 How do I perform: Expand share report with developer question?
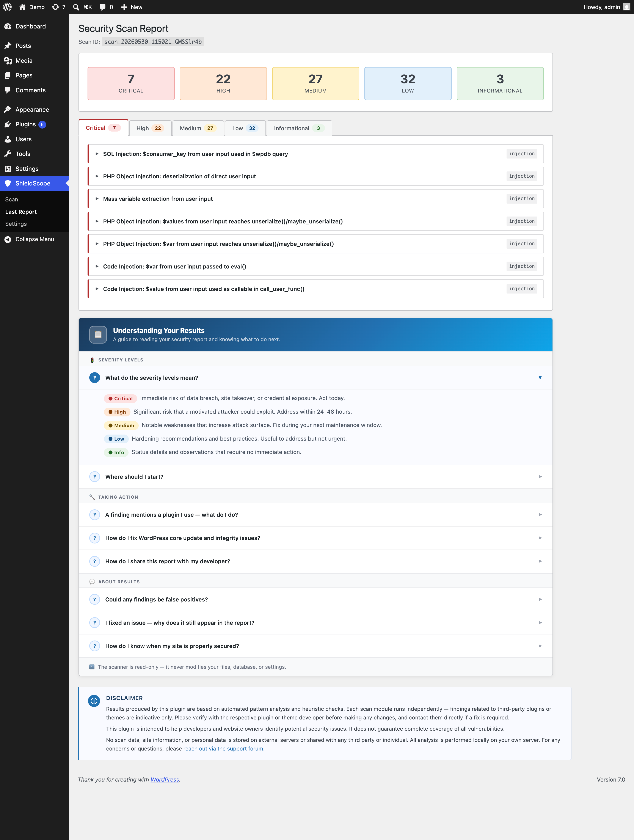pos(315,561)
